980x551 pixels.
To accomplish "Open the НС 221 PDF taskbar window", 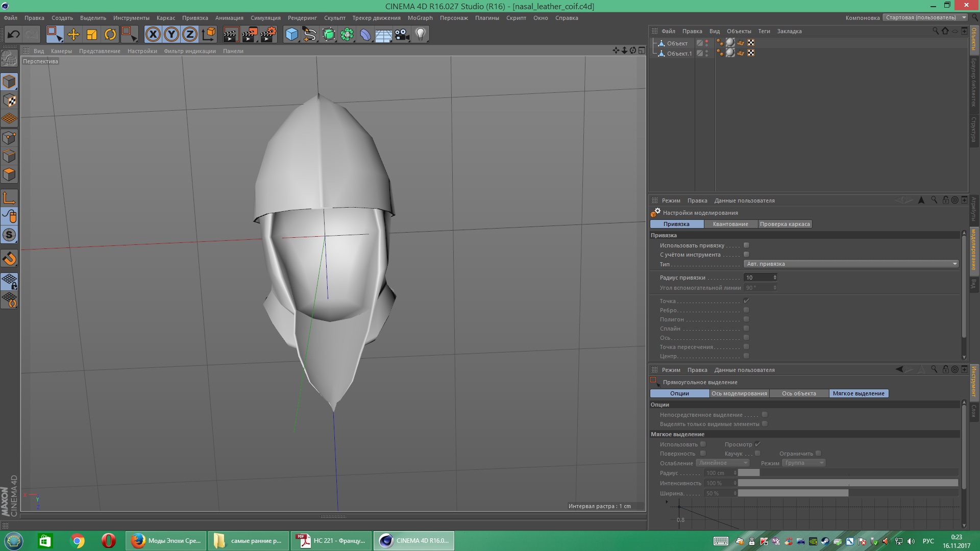I will pyautogui.click(x=331, y=541).
